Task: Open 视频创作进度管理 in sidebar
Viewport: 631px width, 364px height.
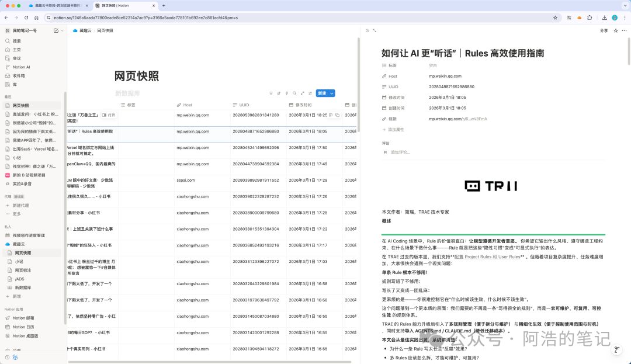Action: click(x=29, y=235)
